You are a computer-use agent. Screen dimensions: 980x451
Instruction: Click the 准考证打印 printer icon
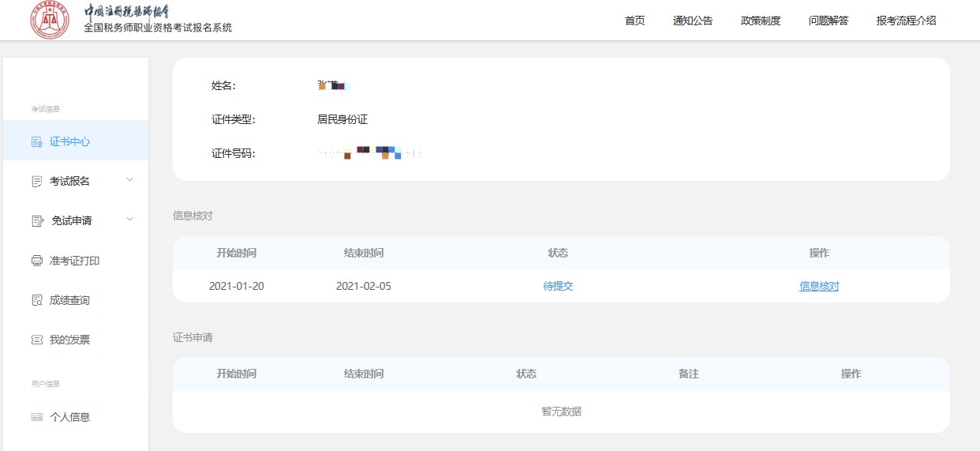click(36, 261)
